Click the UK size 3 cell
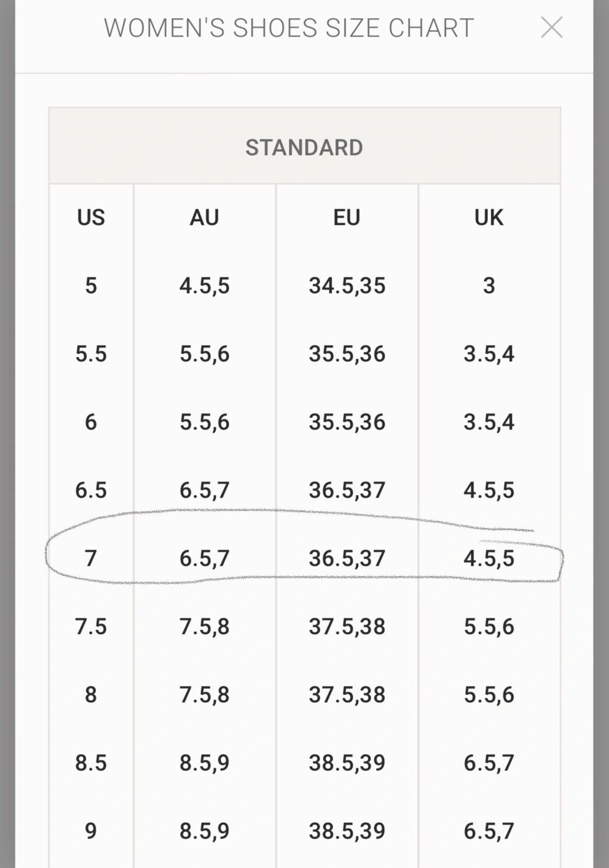This screenshot has height=868, width=609. 489,286
